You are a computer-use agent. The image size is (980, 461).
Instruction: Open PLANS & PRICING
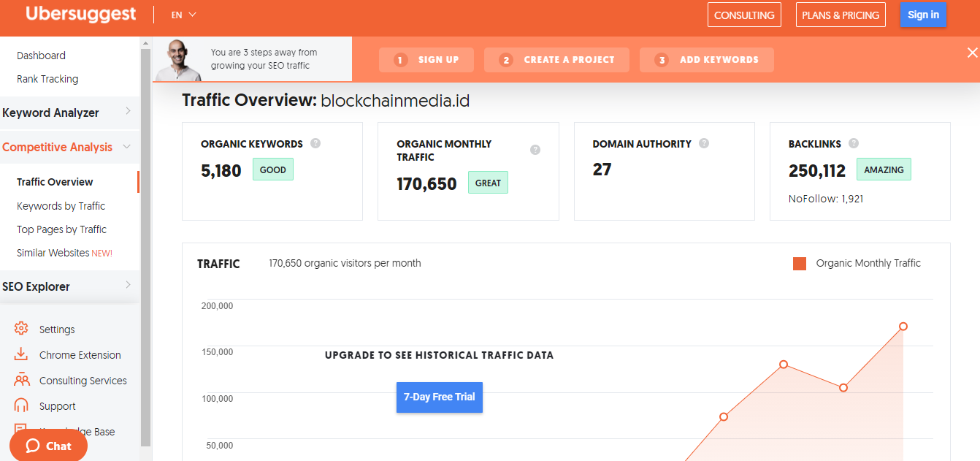841,15
